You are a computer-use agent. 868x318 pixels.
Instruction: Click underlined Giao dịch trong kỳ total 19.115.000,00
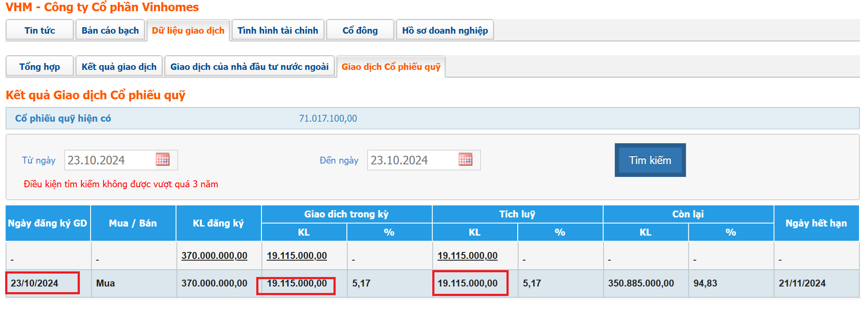coord(297,255)
